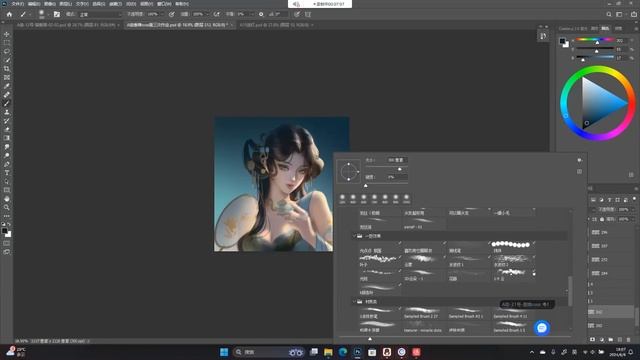This screenshot has width=640, height=360.
Task: Click the blue chat bubble button
Action: (x=542, y=328)
